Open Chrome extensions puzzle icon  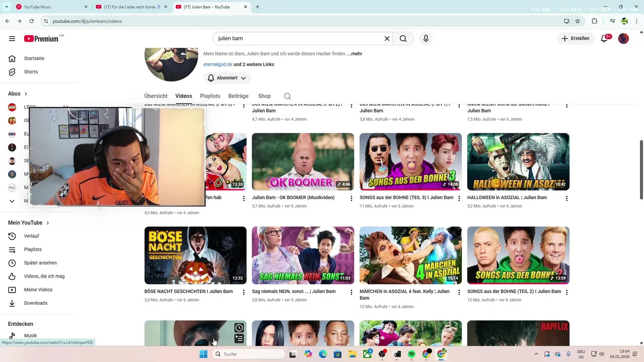pyautogui.click(x=594, y=21)
